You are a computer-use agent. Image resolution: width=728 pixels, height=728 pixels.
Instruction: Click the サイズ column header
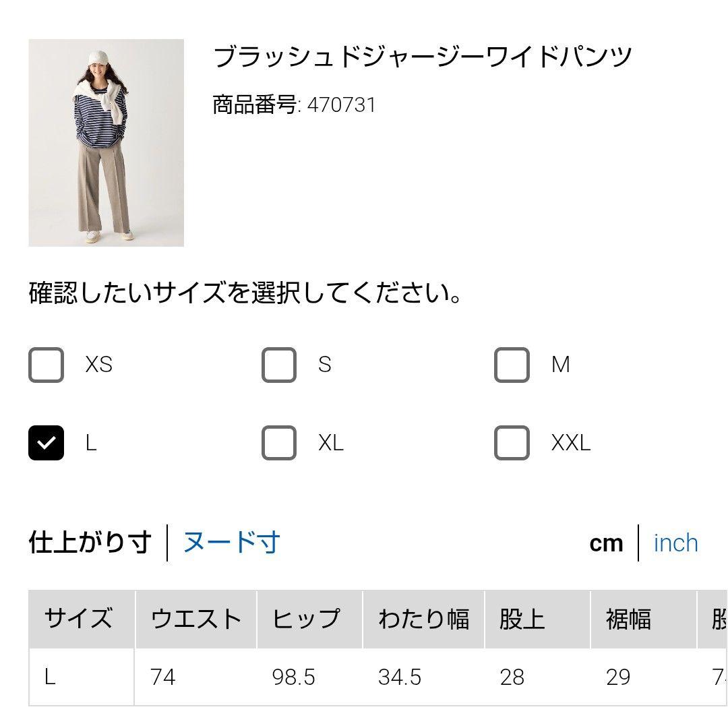78,619
